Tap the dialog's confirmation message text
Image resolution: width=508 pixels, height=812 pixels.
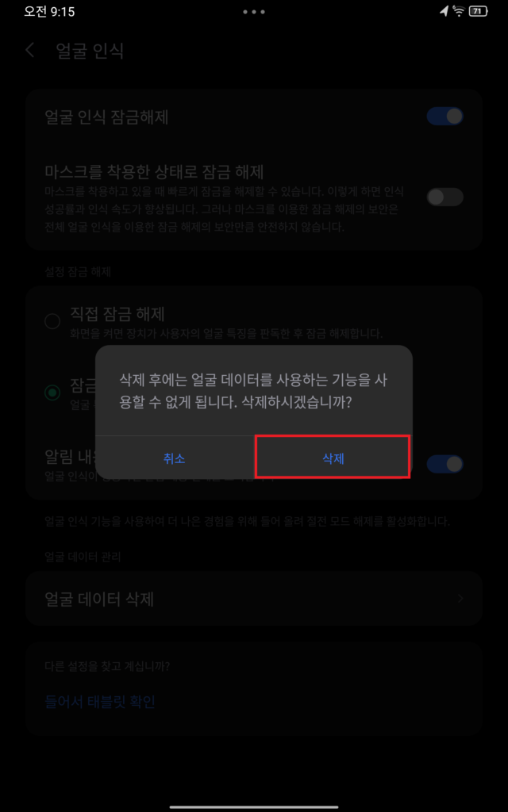click(x=254, y=392)
